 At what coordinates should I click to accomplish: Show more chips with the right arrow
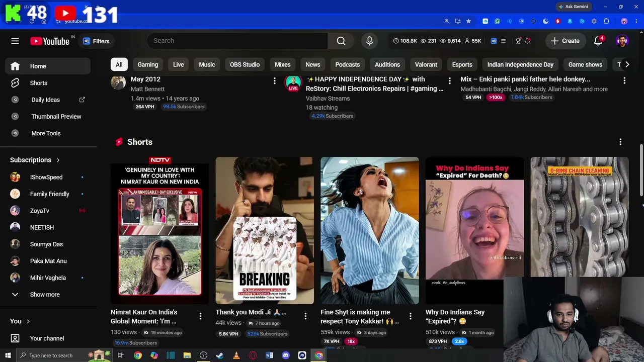pos(627,64)
